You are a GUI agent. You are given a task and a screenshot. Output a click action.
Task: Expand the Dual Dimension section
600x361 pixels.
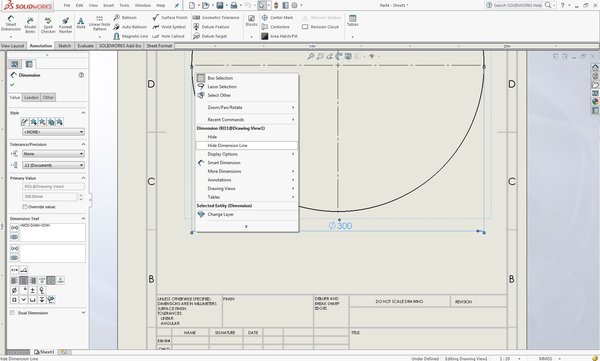point(83,313)
